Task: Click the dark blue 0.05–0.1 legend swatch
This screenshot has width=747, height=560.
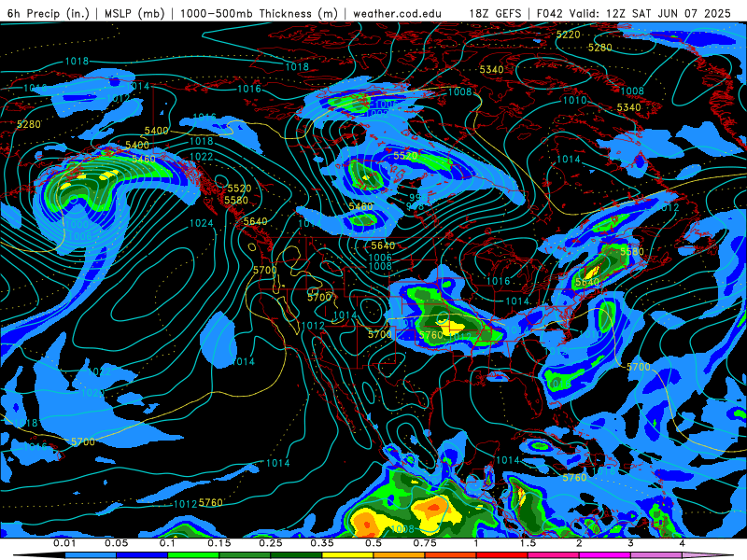Action: coord(142,555)
